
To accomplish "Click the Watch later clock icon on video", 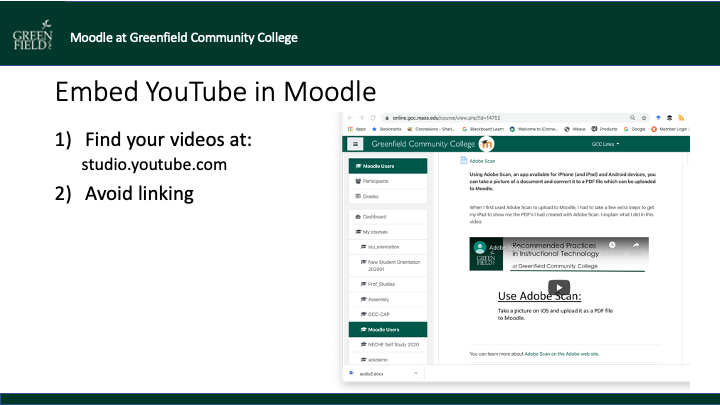I will pyautogui.click(x=612, y=245).
